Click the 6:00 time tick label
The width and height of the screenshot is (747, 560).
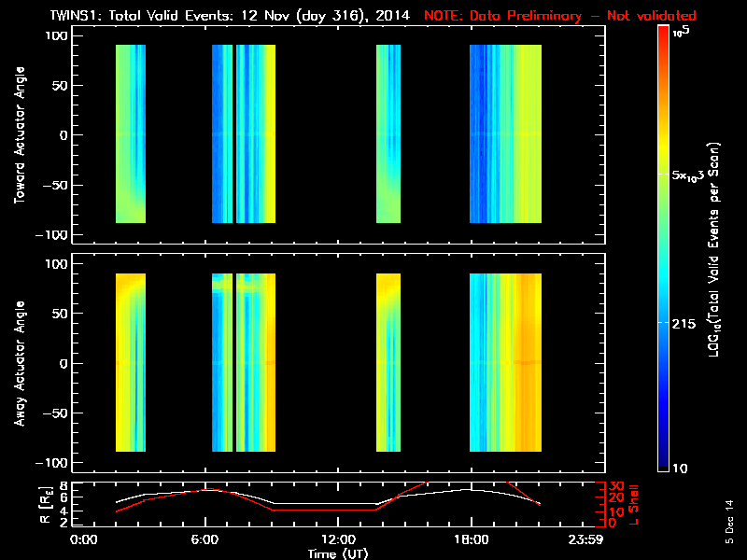click(204, 539)
